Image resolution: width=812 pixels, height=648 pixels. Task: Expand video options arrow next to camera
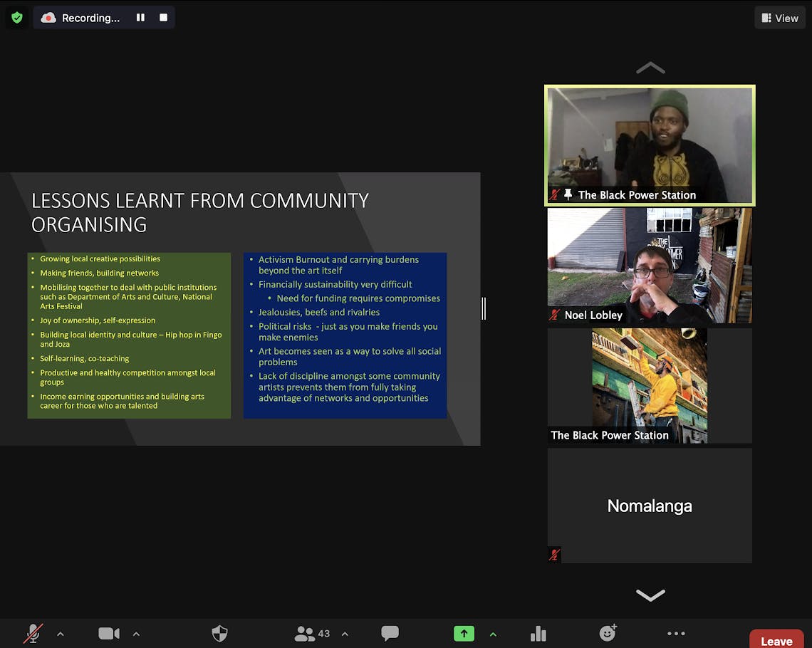coord(136,634)
